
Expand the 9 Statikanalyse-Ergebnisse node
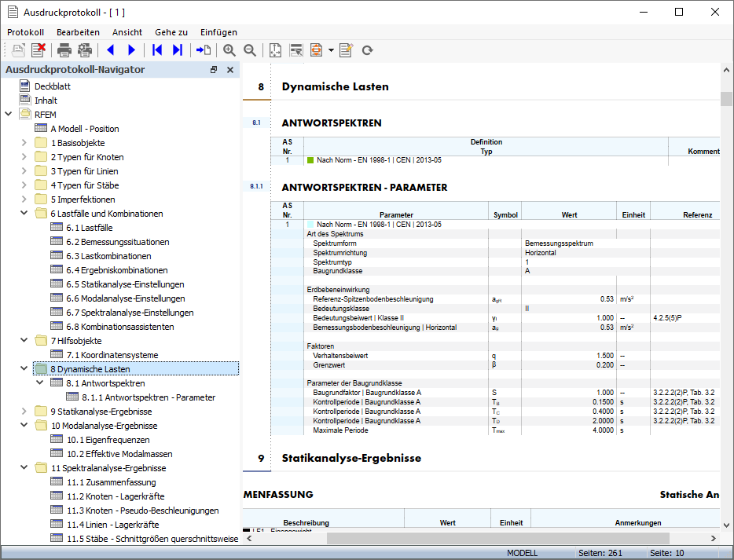(x=24, y=412)
